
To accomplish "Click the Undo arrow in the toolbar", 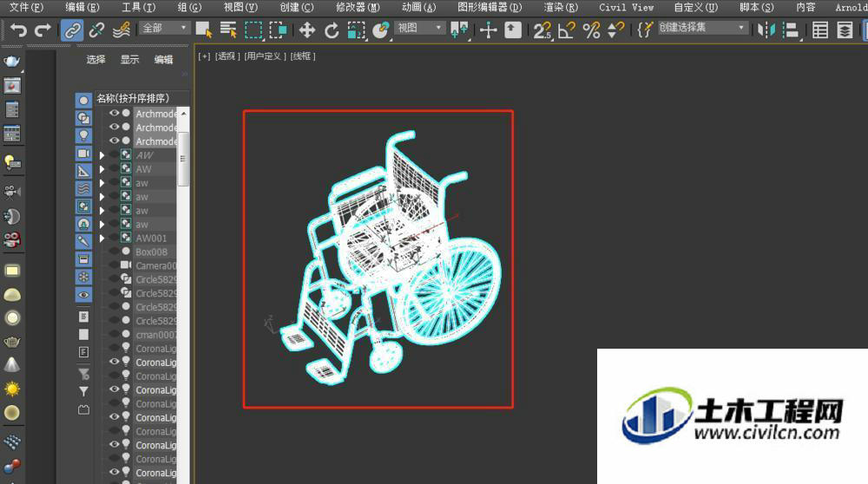I will pyautogui.click(x=18, y=29).
